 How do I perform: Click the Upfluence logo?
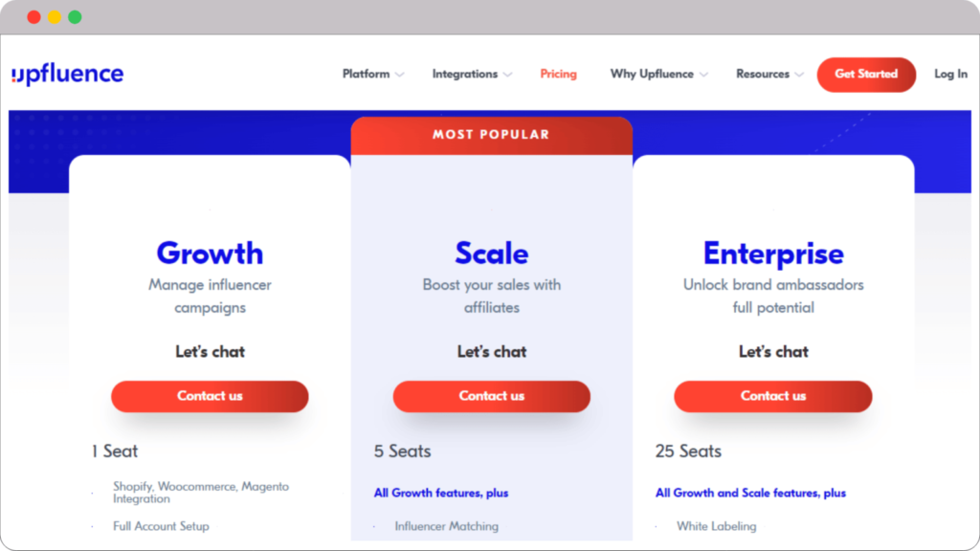coord(67,74)
